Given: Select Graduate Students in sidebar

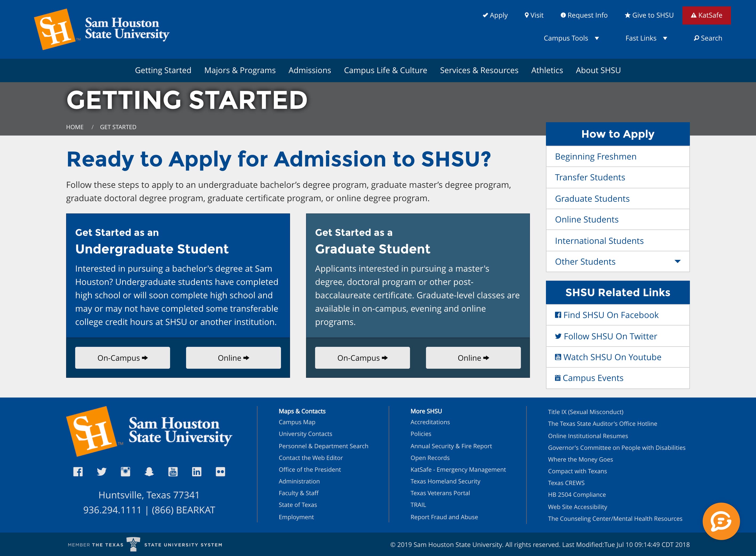Looking at the screenshot, I should [617, 198].
